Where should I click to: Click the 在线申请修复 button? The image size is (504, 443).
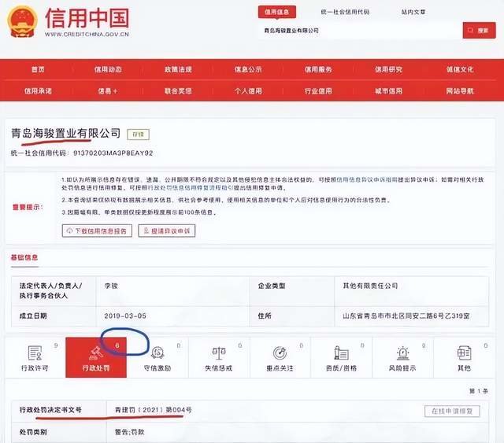pyautogui.click(x=452, y=412)
